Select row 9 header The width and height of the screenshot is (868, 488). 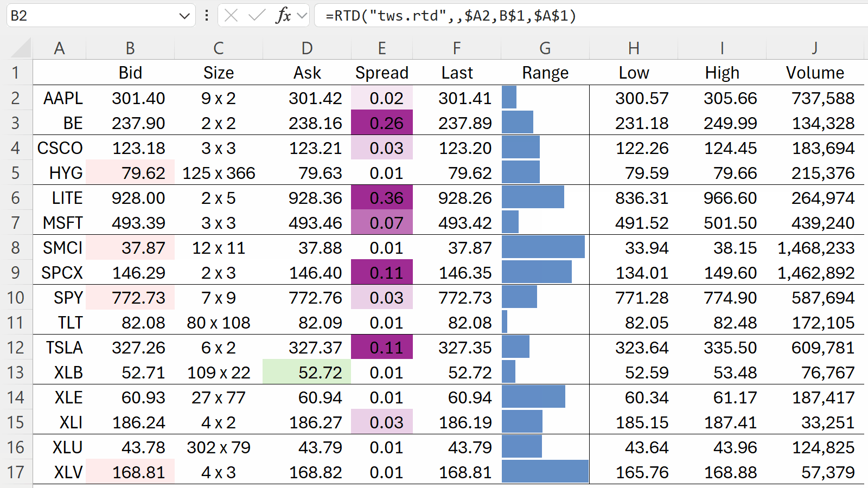pyautogui.click(x=16, y=272)
